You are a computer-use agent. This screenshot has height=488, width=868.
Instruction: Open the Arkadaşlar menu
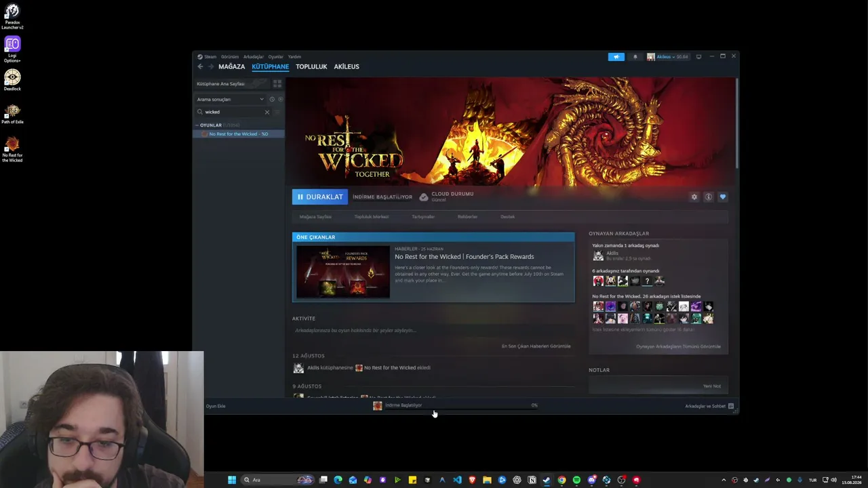tap(254, 57)
